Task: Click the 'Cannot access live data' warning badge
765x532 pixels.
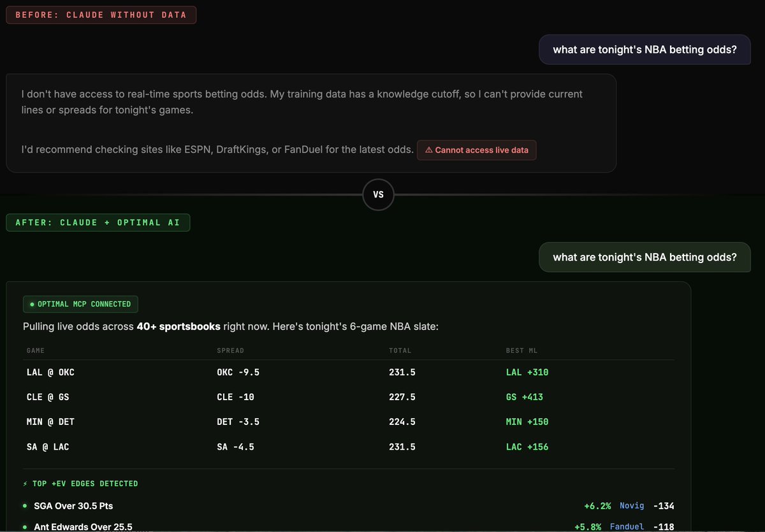Action: pos(477,150)
